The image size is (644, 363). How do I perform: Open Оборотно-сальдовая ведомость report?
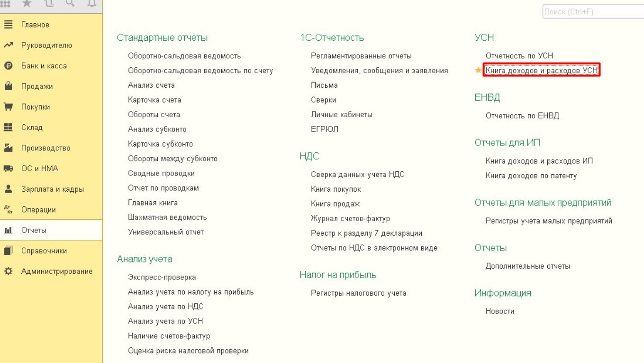point(184,56)
